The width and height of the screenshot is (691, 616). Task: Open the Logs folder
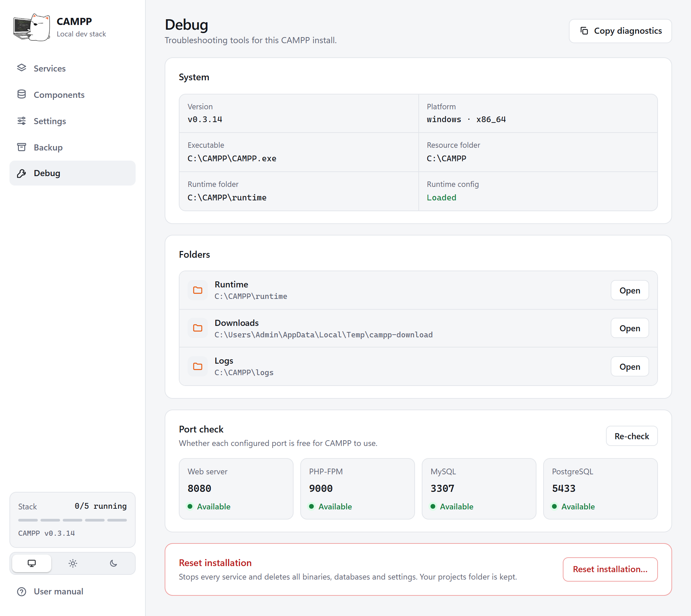coord(630,367)
